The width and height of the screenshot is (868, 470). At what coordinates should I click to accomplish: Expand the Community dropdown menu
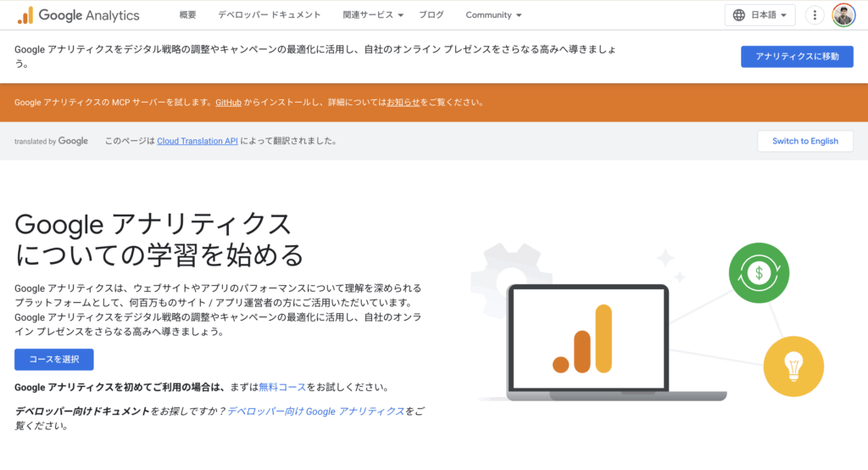click(x=493, y=15)
